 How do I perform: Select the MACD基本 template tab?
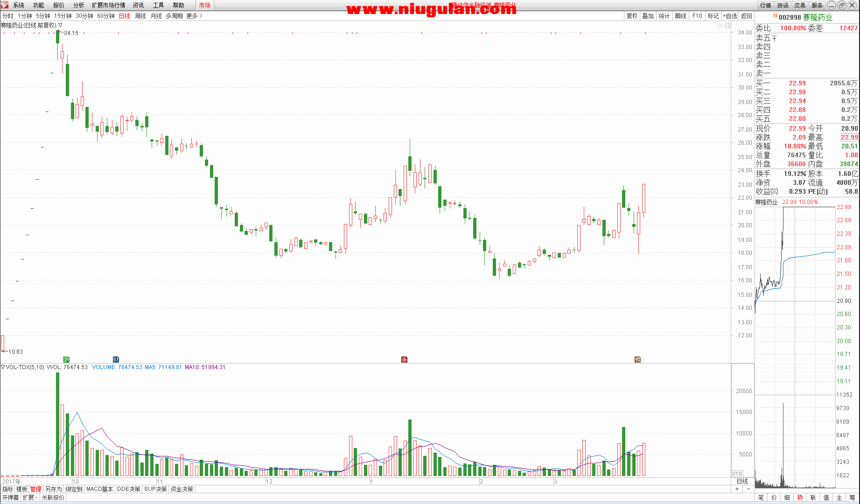(100, 489)
